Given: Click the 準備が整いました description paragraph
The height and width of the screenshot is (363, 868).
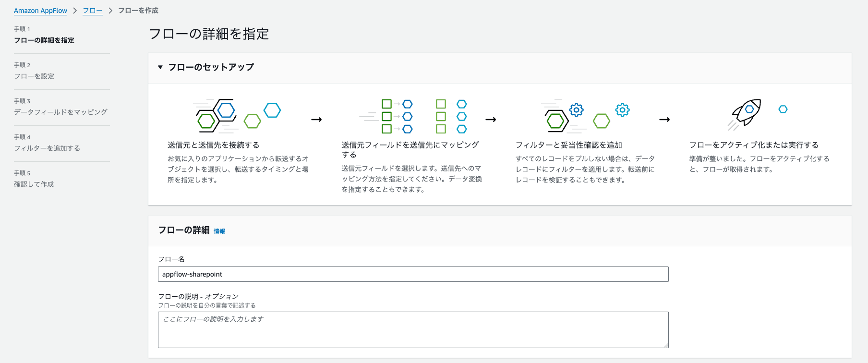Looking at the screenshot, I should (x=759, y=164).
